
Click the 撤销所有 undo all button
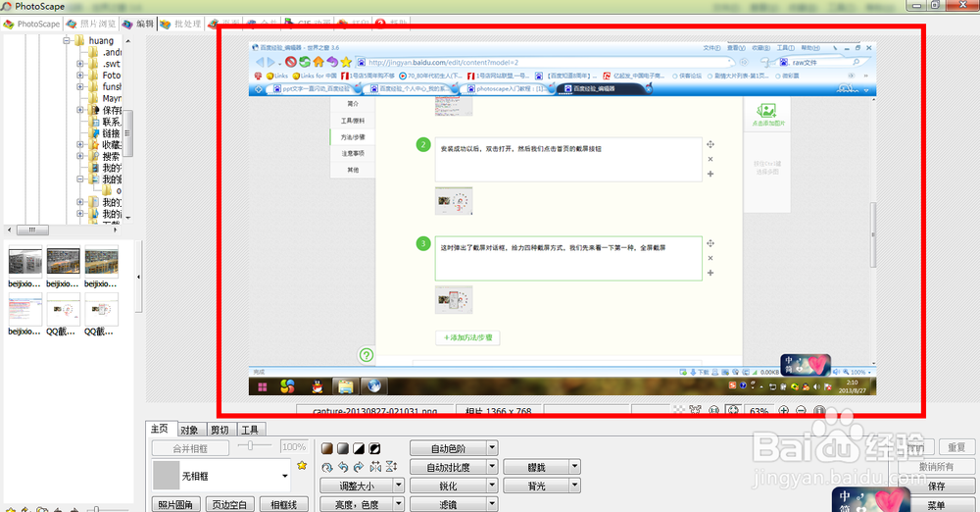click(x=936, y=466)
